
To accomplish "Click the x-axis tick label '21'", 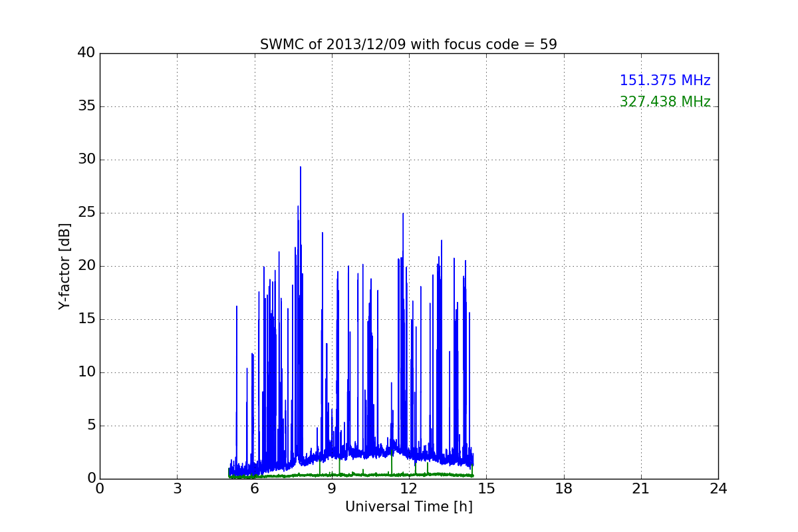I will pos(641,489).
